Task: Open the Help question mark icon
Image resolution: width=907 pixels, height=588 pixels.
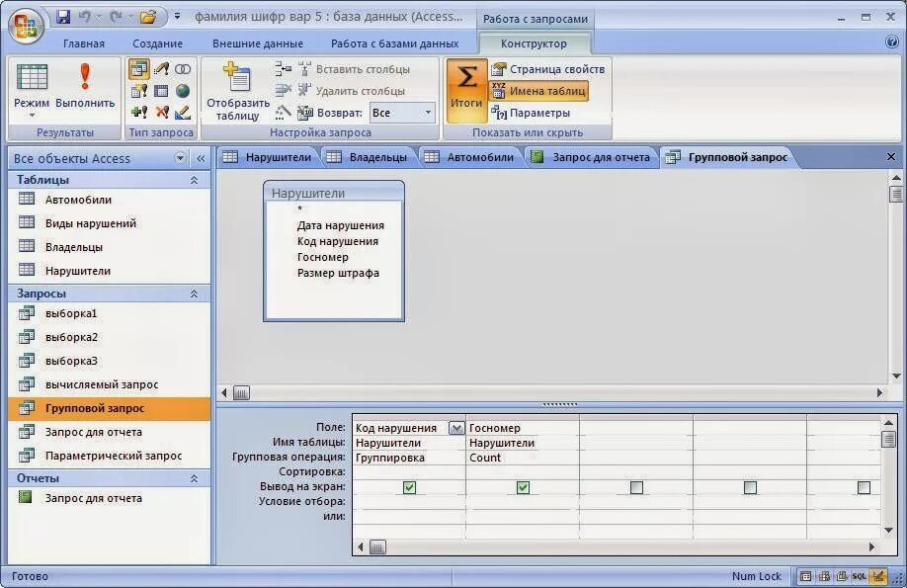Action: (x=892, y=42)
